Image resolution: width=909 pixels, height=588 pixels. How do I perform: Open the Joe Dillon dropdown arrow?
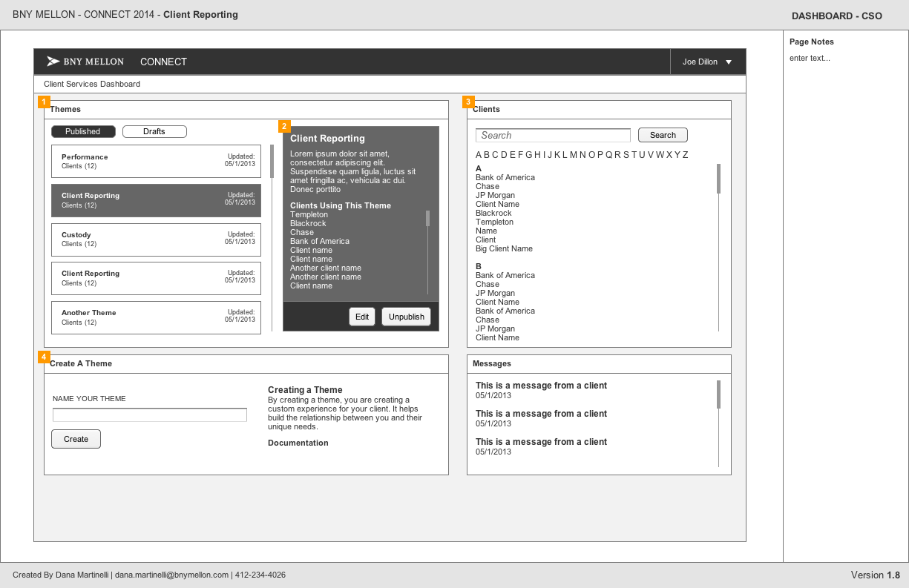tap(729, 62)
